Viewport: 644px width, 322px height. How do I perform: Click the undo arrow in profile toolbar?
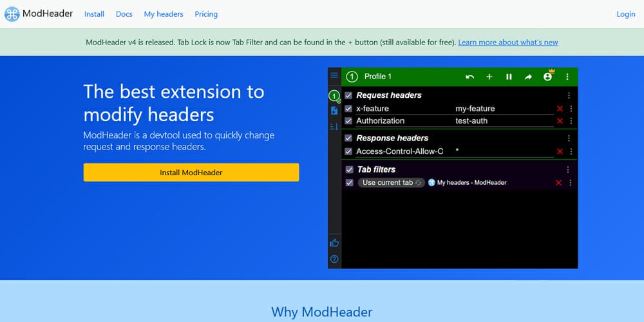(470, 77)
